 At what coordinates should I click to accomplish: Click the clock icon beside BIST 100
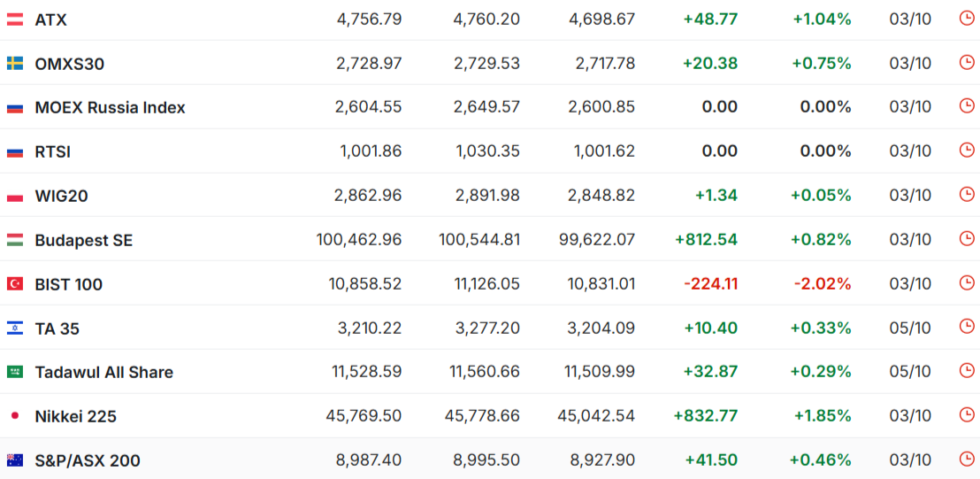[x=966, y=283]
